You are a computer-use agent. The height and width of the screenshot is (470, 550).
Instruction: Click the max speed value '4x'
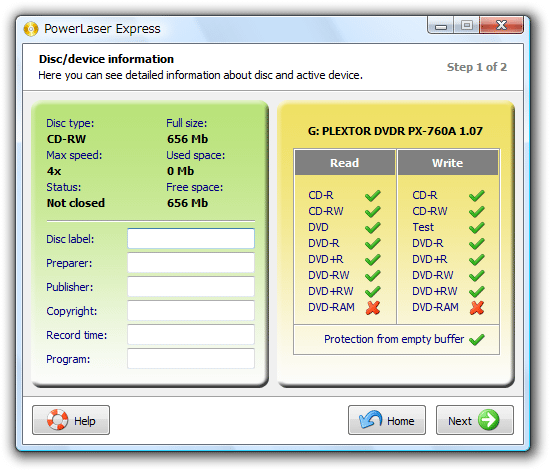pos(54,171)
